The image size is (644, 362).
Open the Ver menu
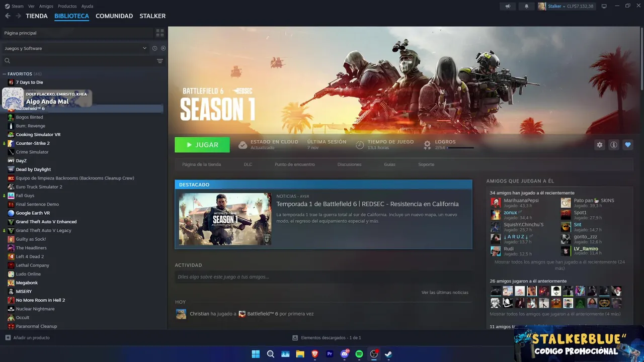click(31, 6)
